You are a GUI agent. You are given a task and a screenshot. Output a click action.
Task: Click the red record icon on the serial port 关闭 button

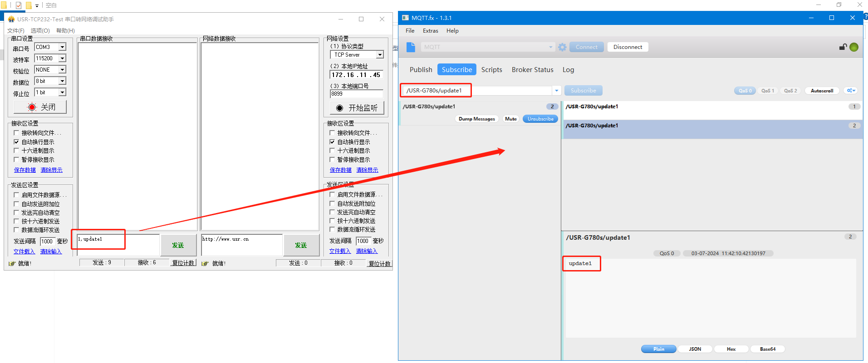coord(32,107)
